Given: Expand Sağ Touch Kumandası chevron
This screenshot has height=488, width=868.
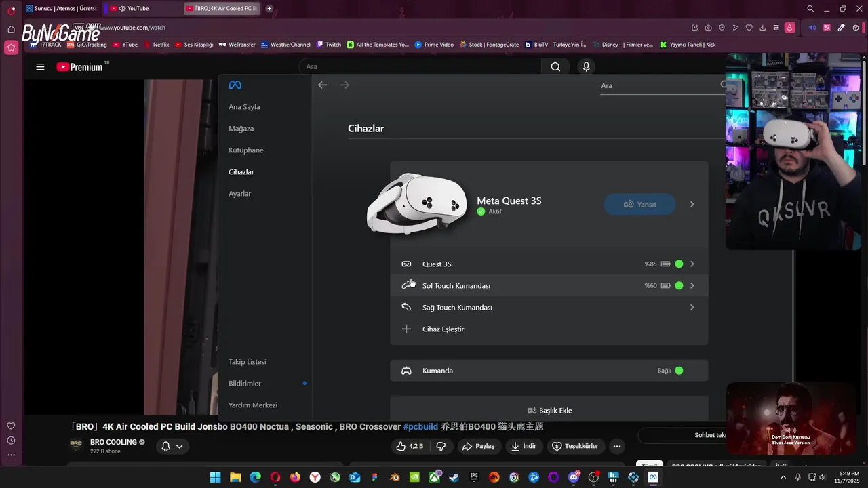Looking at the screenshot, I should (x=692, y=308).
